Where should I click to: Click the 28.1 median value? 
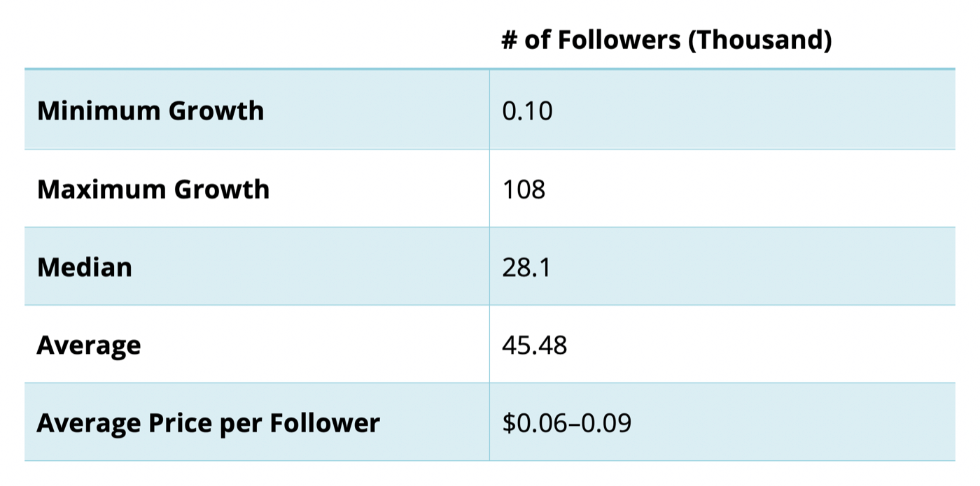[x=526, y=267]
